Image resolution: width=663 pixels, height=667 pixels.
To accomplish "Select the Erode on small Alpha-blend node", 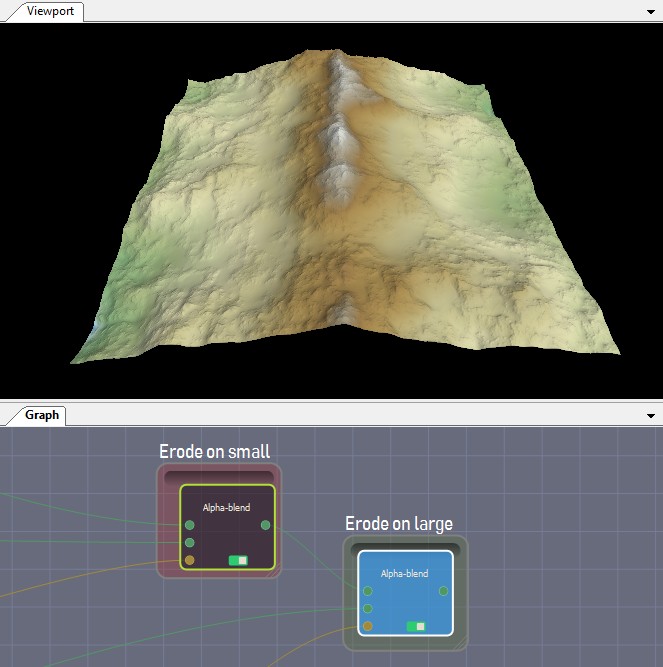I will [228, 527].
